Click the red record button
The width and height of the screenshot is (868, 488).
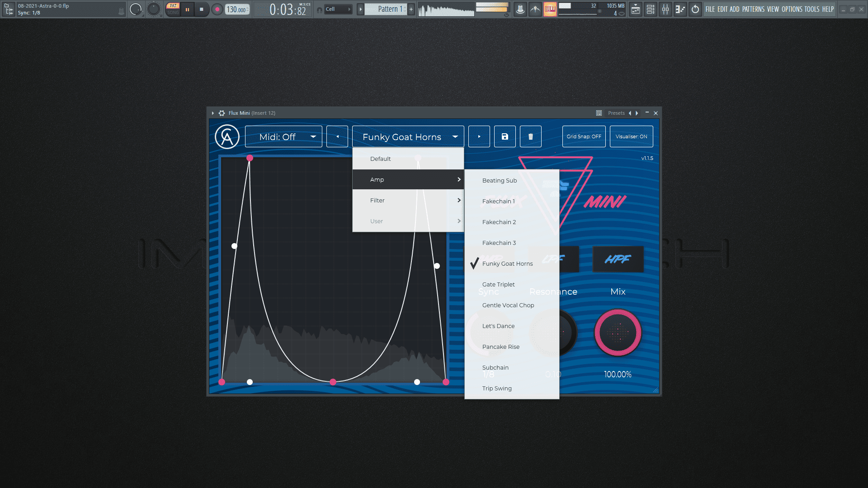point(217,9)
